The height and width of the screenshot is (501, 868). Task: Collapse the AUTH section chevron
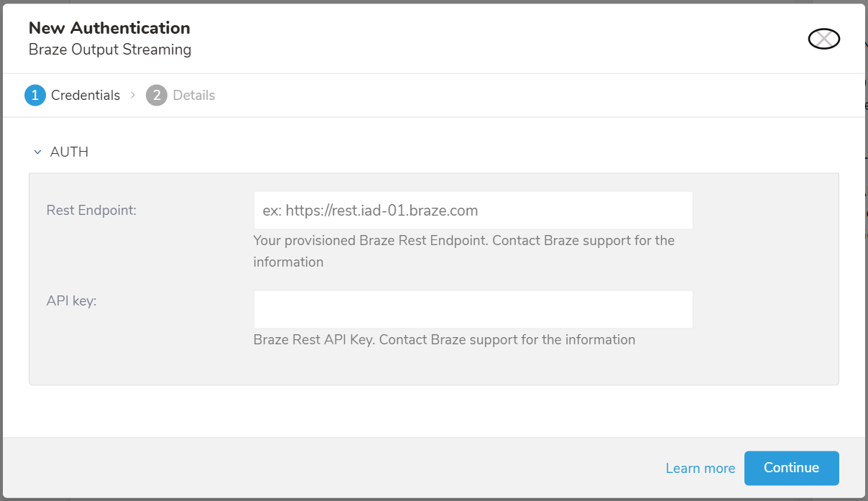[x=38, y=152]
